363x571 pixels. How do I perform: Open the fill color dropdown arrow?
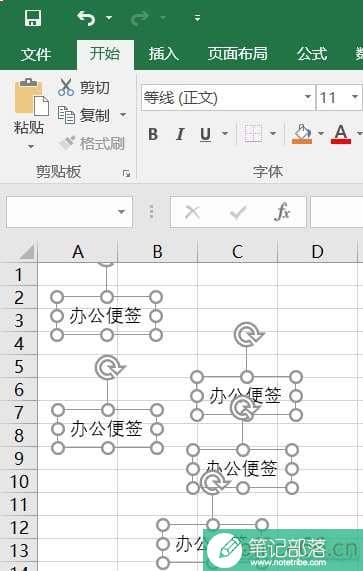pos(321,134)
